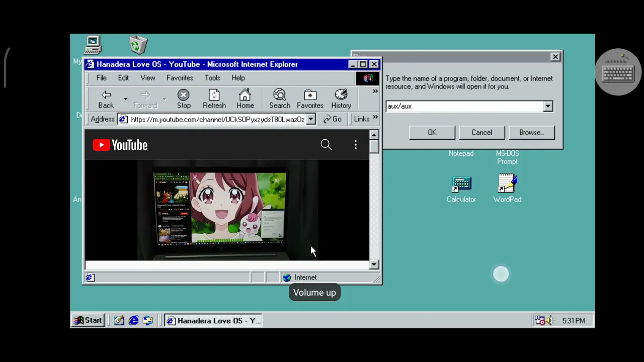Click Cancel in the Run dialog
This screenshot has height=362, width=644.
click(481, 132)
